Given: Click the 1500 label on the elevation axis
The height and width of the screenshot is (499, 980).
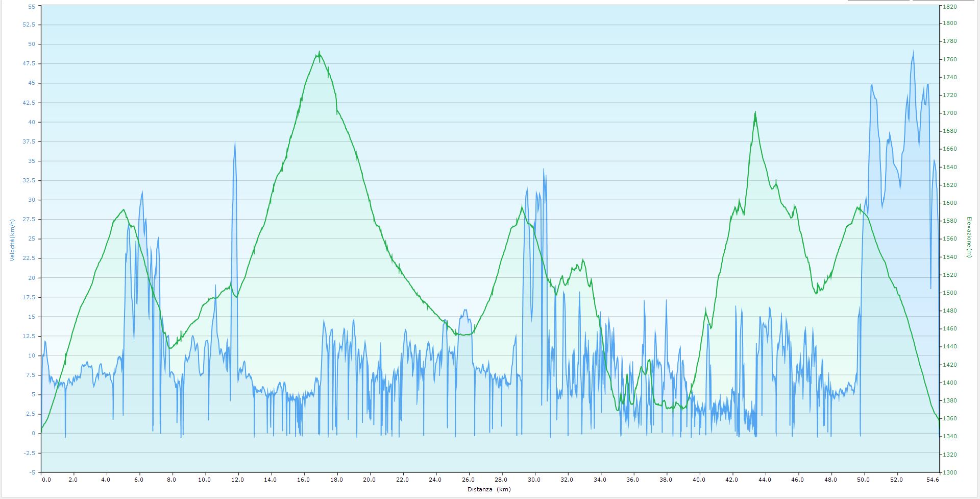Looking at the screenshot, I should (950, 293).
